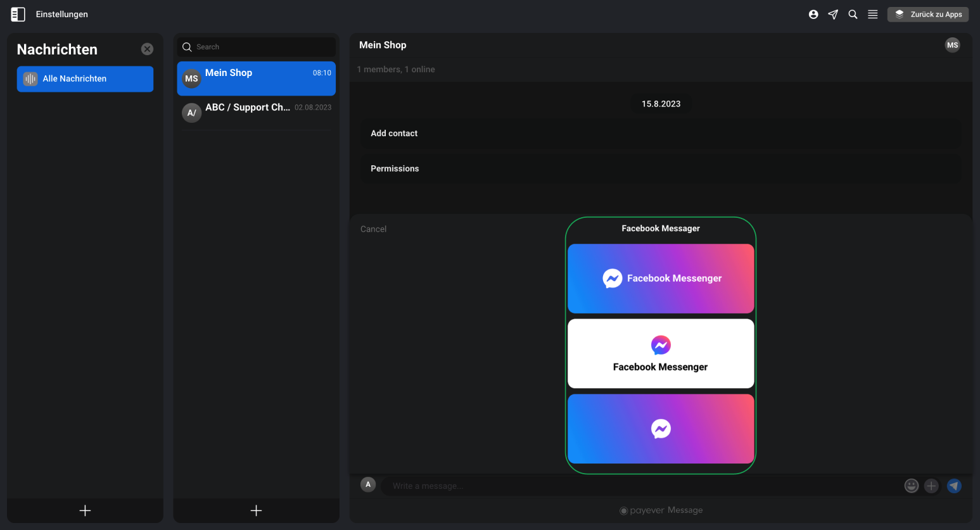The width and height of the screenshot is (980, 530).
Task: Click the A/ avatar in ABC Support row
Action: [191, 113]
